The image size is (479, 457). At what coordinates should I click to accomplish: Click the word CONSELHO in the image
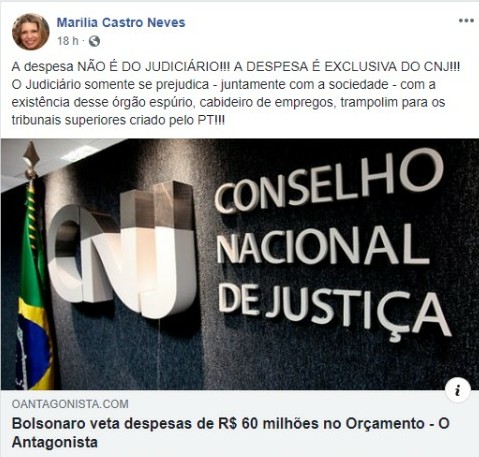click(328, 182)
